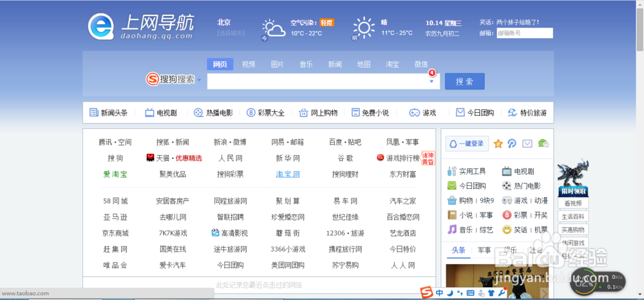Open 热门电影 in right panel
This screenshot has height=300, width=644.
tap(522, 186)
